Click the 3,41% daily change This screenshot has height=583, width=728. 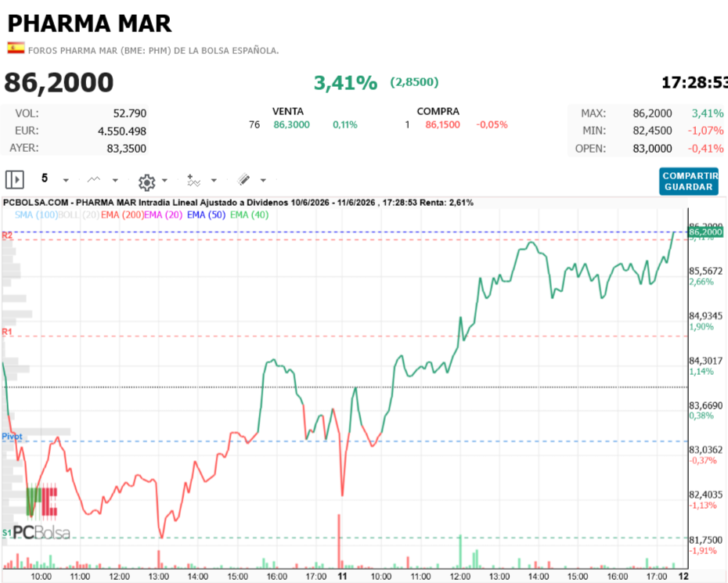345,83
